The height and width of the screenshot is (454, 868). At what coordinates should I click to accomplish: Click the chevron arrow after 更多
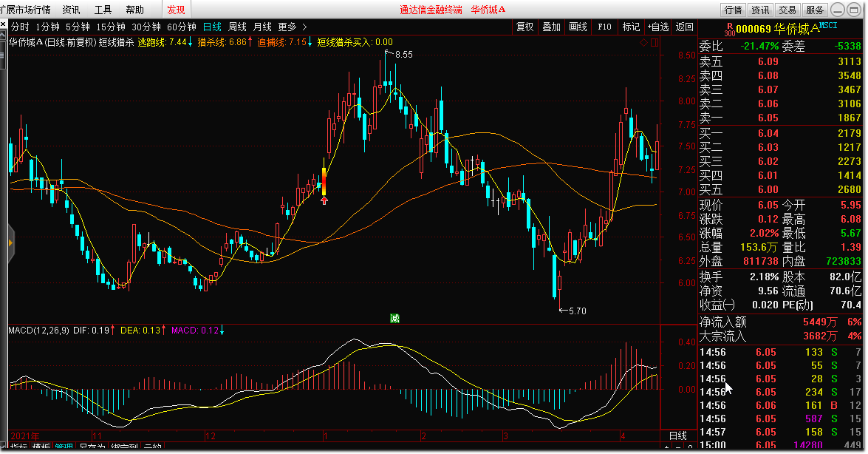tap(304, 27)
